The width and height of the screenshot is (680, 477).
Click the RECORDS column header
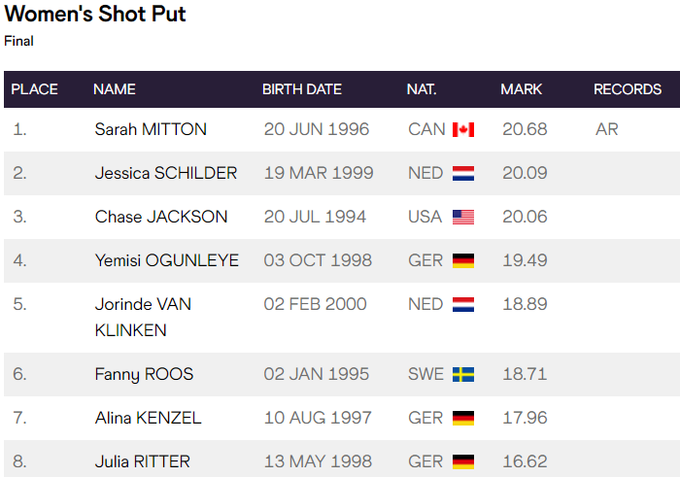(627, 89)
